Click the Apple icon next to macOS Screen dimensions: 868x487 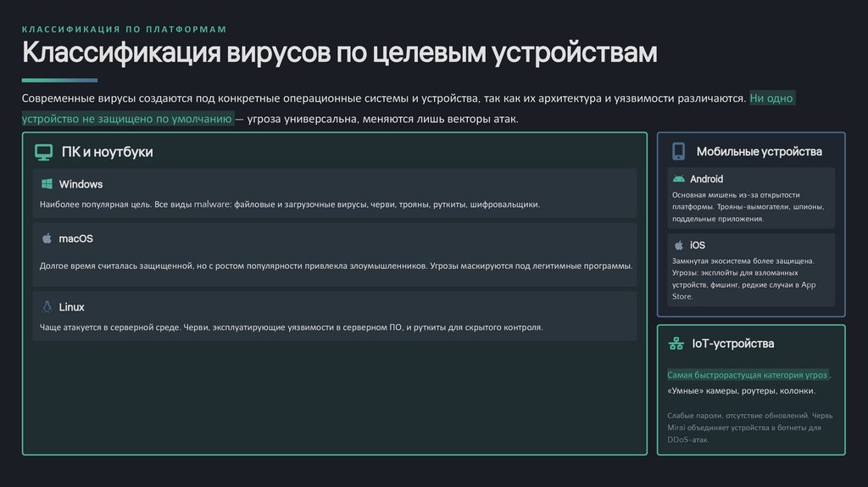coord(47,238)
